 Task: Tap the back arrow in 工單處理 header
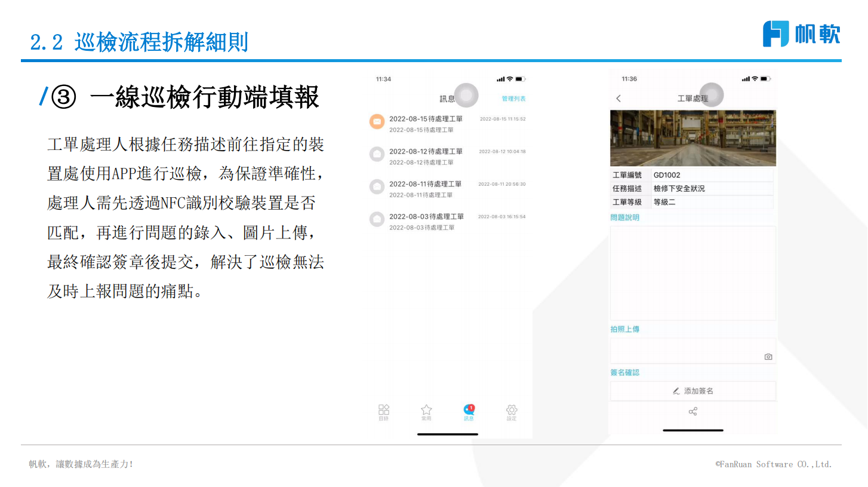click(618, 99)
